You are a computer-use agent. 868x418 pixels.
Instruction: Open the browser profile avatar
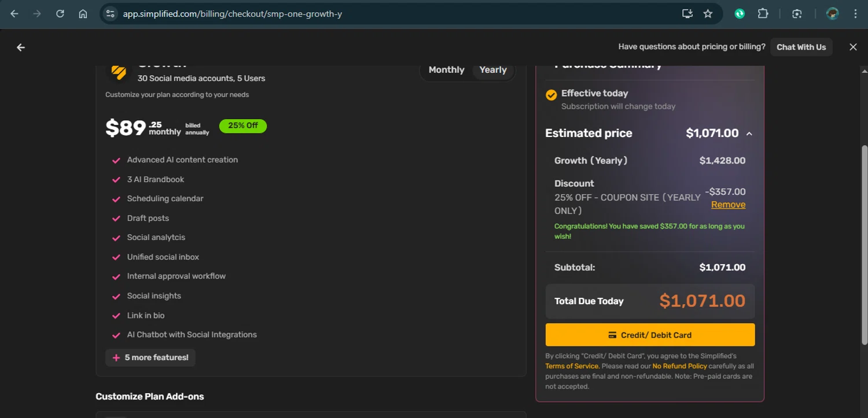832,14
